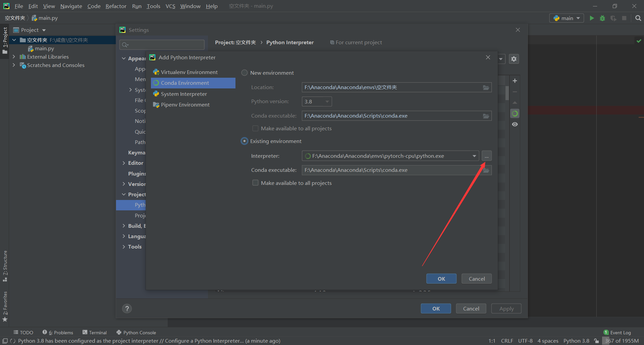Click OK in the Settings dialog
This screenshot has height=345, width=644.
(436, 308)
